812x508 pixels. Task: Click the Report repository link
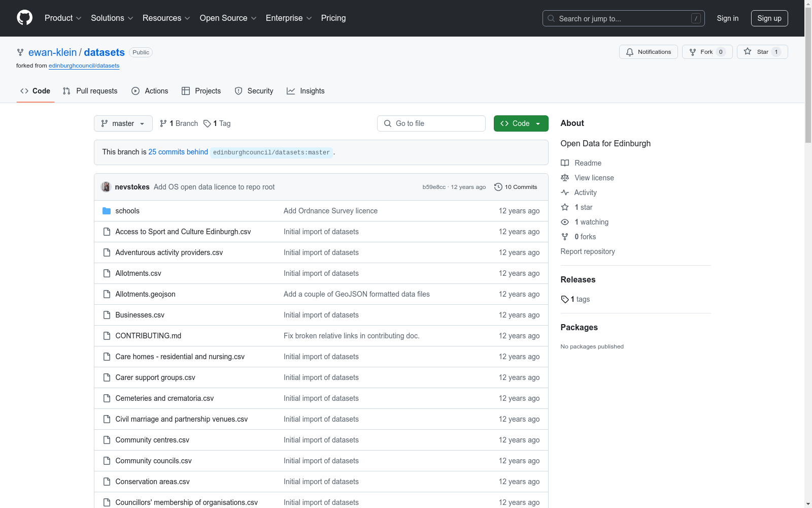click(588, 251)
